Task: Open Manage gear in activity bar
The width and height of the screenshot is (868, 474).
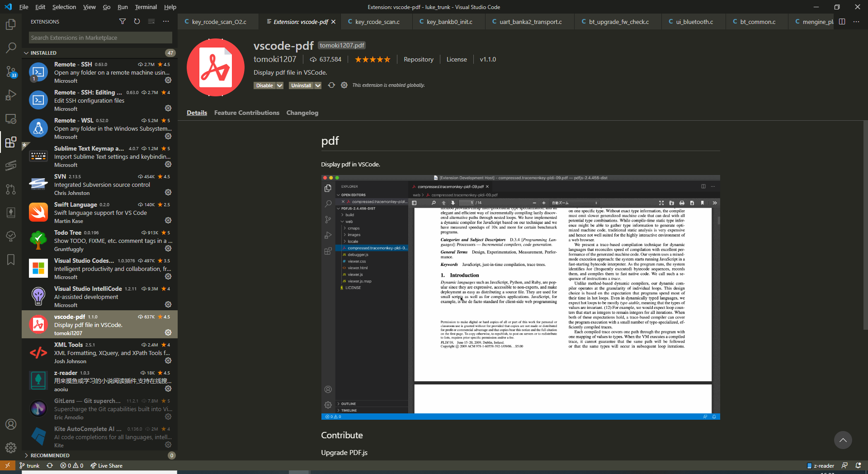Action: [x=11, y=448]
